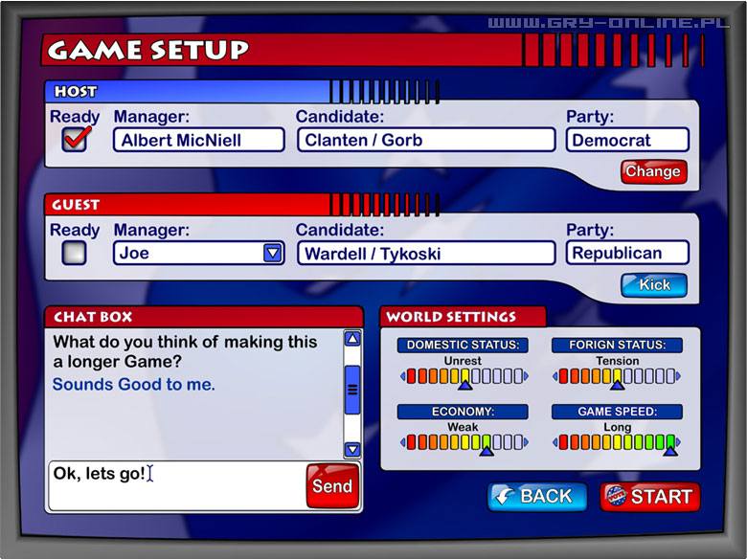Uncheck the Host Ready checkbox

point(75,140)
